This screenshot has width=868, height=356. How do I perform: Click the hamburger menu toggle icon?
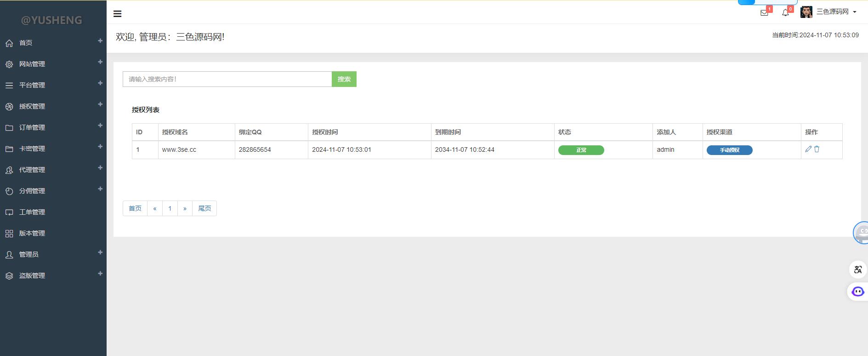(118, 14)
